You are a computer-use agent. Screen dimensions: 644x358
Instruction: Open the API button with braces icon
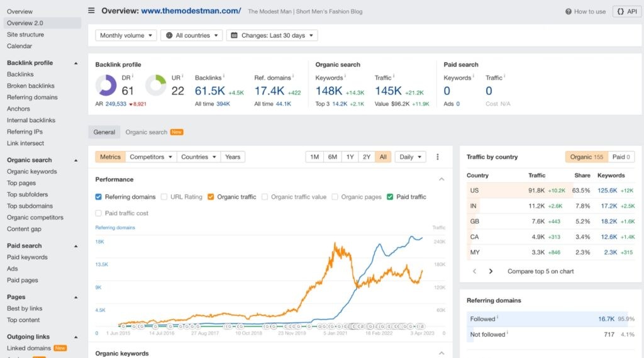pyautogui.click(x=626, y=11)
